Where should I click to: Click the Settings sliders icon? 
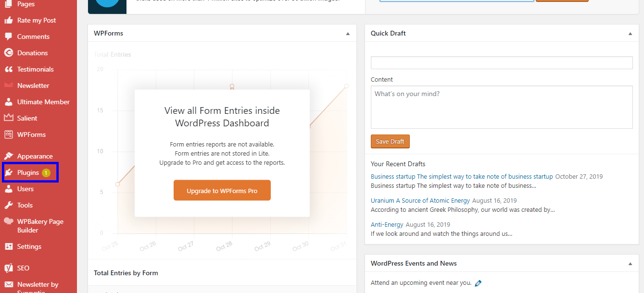(x=9, y=246)
